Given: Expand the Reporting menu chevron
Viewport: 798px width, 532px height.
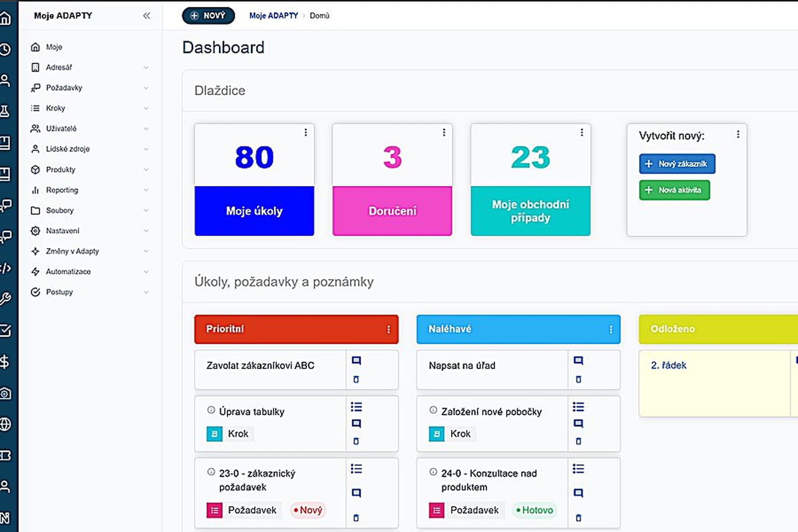Looking at the screenshot, I should pyautogui.click(x=146, y=190).
